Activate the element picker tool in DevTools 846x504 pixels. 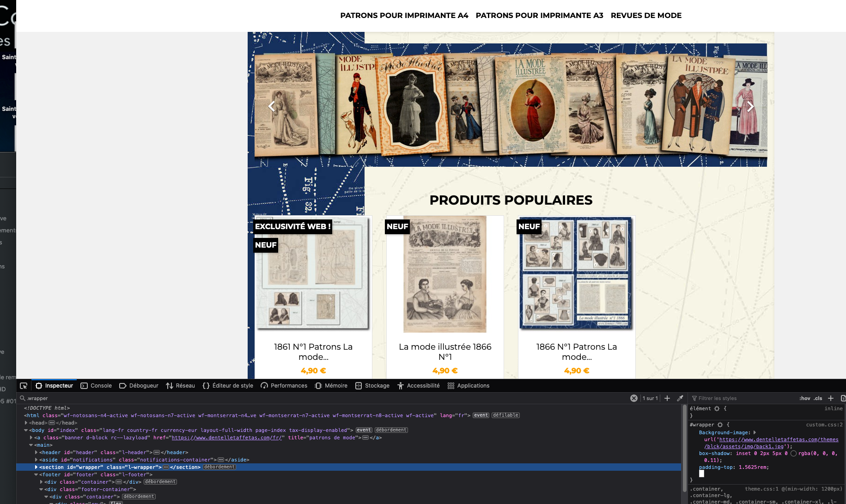pyautogui.click(x=24, y=386)
